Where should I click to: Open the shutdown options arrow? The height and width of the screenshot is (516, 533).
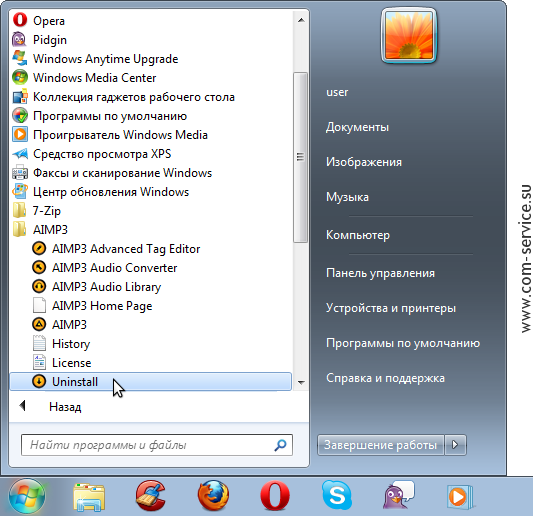pyautogui.click(x=455, y=445)
